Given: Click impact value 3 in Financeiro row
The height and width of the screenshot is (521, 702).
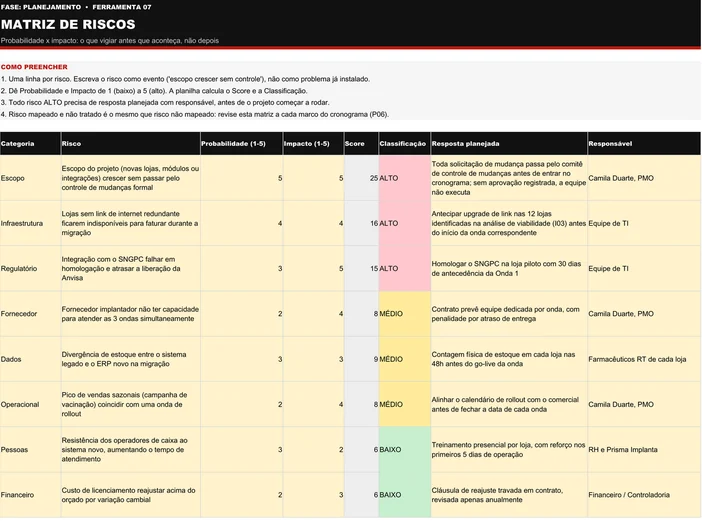Looking at the screenshot, I should click(341, 495).
